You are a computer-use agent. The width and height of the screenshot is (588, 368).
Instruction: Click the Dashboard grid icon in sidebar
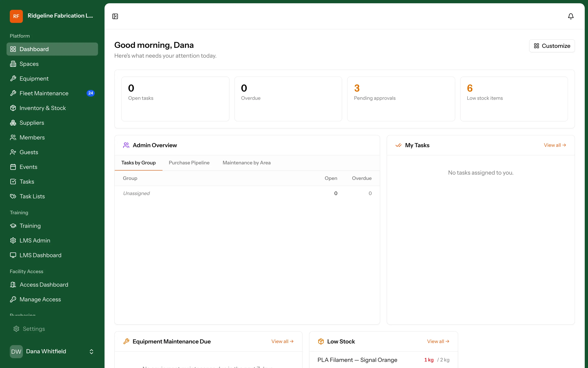click(13, 49)
